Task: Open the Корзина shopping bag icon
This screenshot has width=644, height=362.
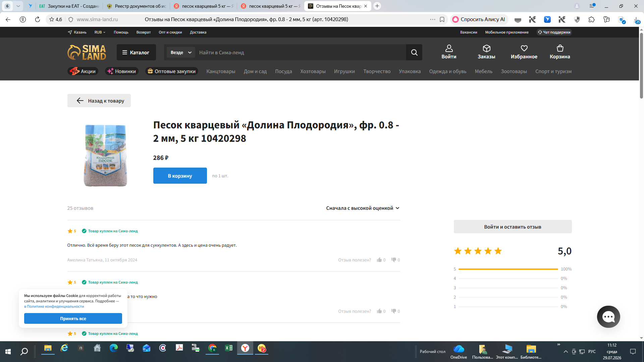Action: point(560,49)
